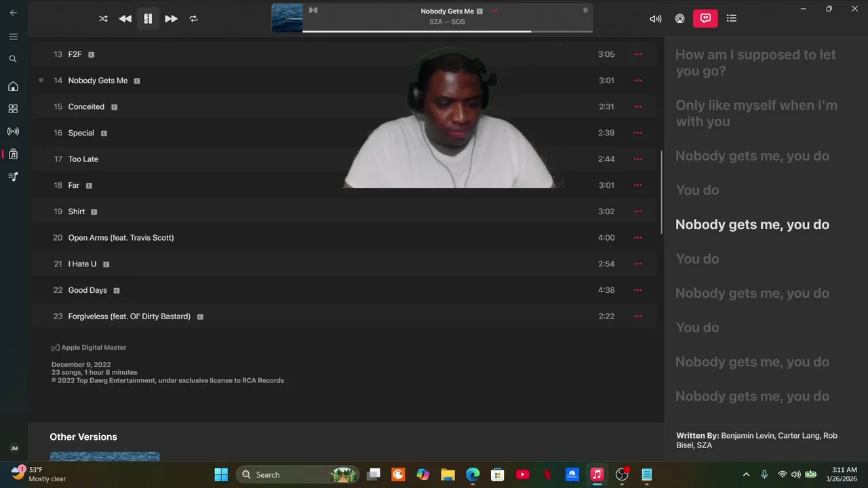868x488 pixels.
Task: Click the now playing album artwork
Action: pos(287,18)
